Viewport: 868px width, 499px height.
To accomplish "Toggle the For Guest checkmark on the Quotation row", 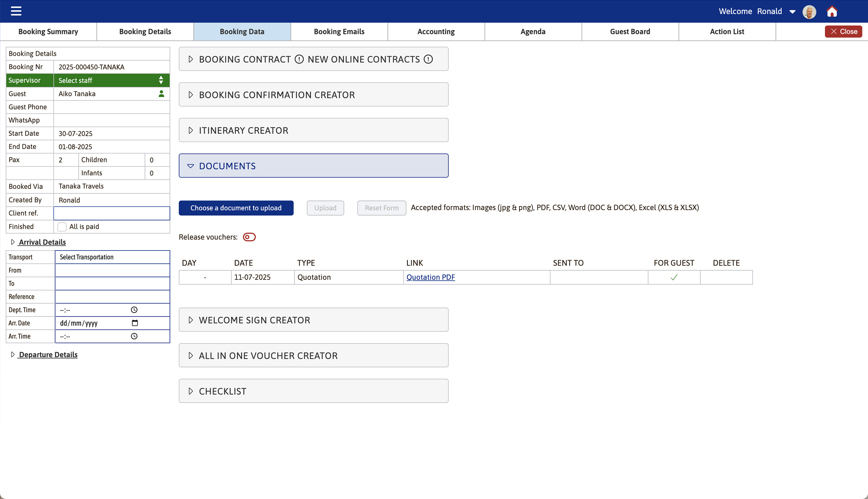I will (x=674, y=277).
